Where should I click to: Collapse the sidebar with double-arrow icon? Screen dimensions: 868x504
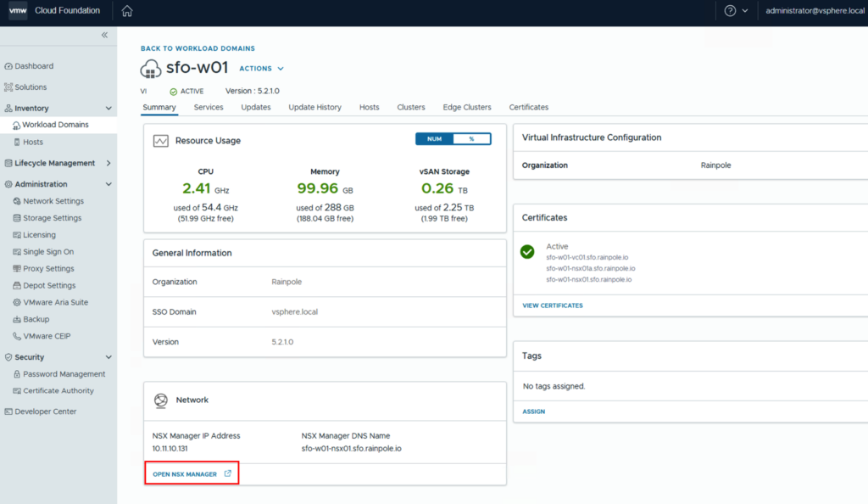(x=104, y=35)
